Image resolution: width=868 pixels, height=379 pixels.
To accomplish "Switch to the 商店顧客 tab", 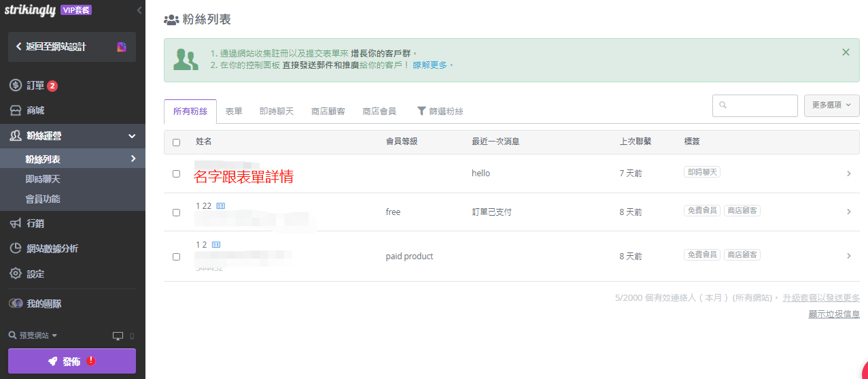I will click(x=328, y=111).
